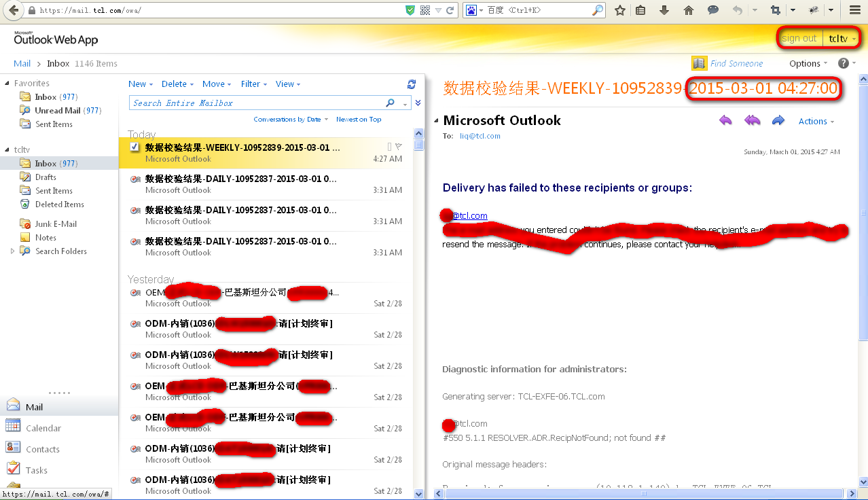Click the Find Someone address book icon
868x500 pixels.
click(699, 63)
